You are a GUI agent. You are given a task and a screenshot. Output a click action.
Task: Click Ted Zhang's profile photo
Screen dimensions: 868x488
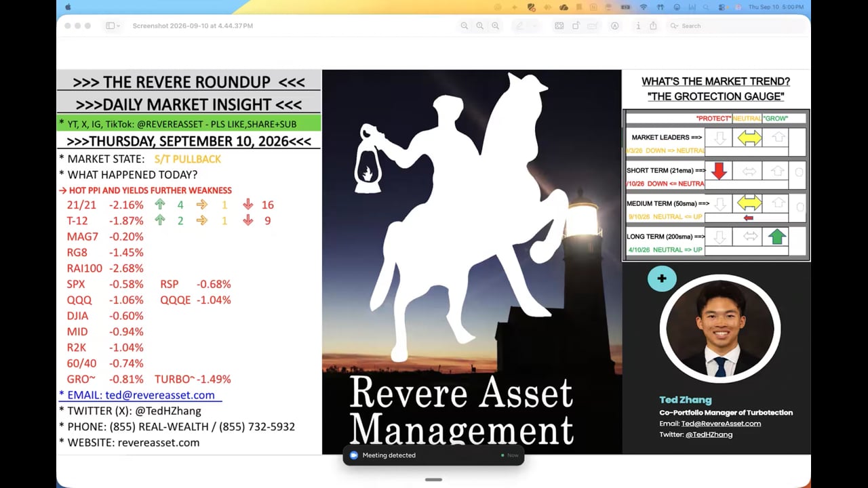(719, 329)
